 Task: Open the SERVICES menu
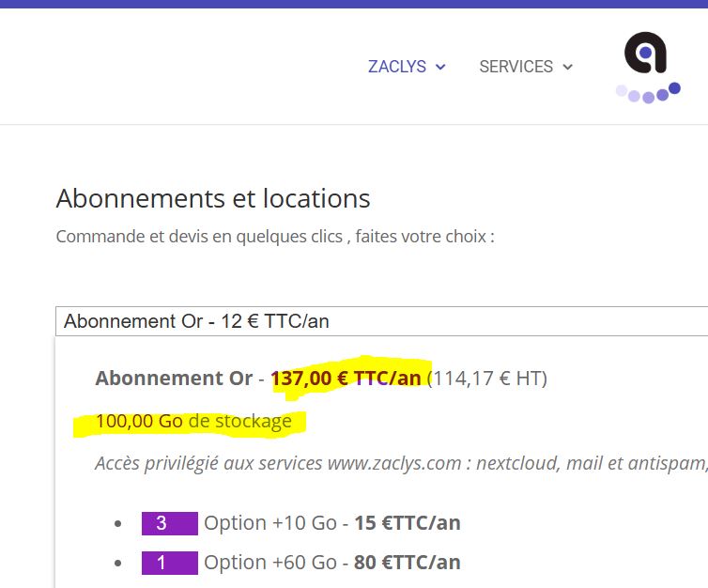[516, 67]
